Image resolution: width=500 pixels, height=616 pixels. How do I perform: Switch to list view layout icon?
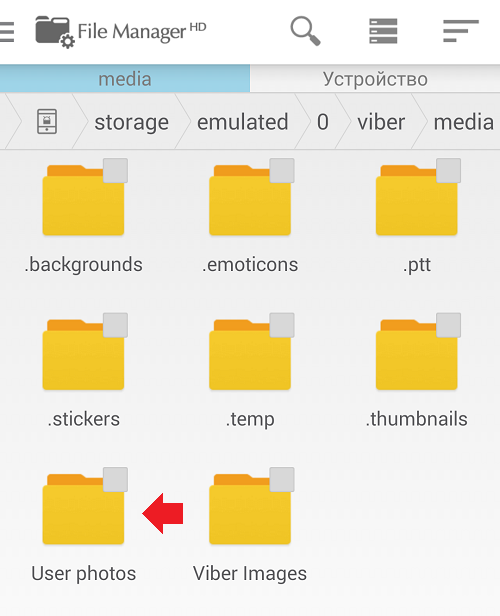tap(383, 31)
